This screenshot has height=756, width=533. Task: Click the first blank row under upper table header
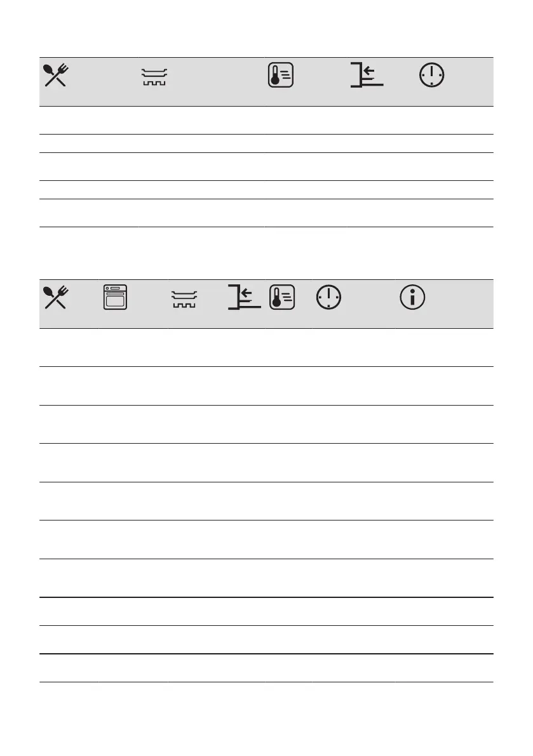[x=266, y=120]
